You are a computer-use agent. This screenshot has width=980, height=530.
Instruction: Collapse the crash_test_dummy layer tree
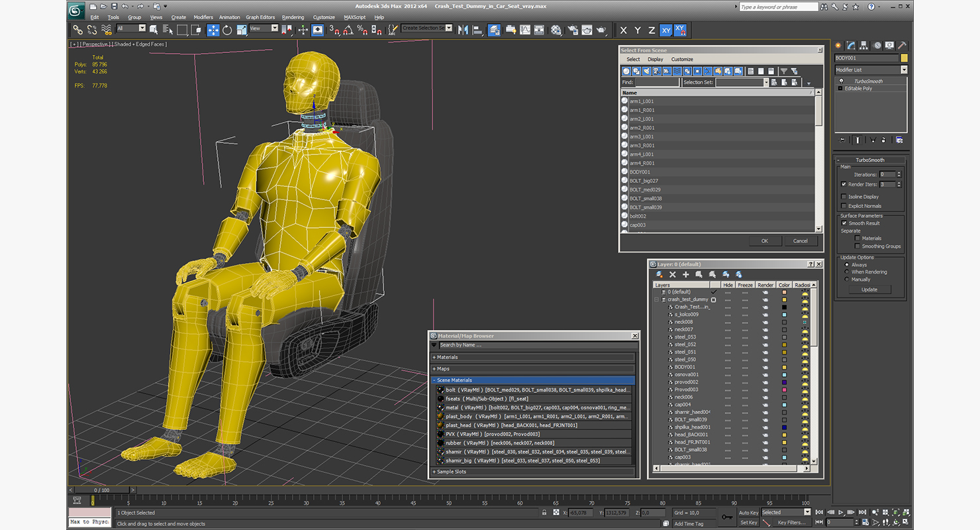[657, 299]
